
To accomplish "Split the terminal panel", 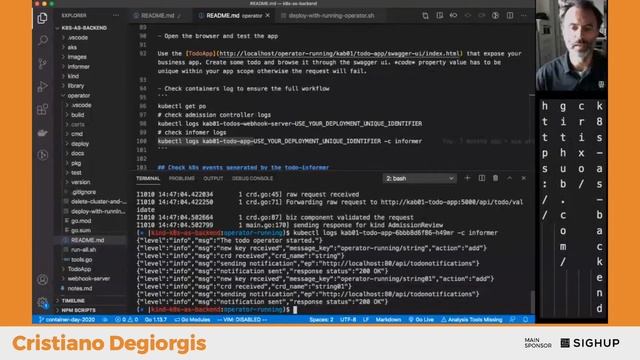I will click(x=482, y=178).
